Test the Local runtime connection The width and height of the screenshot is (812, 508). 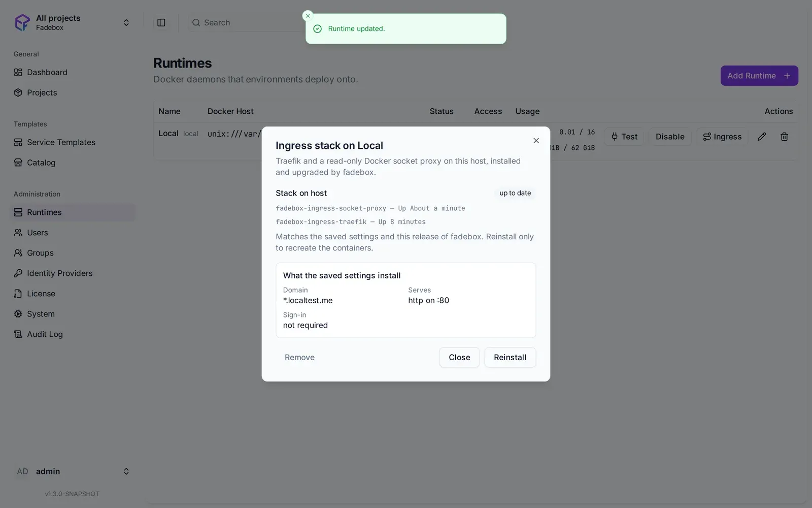tap(624, 137)
